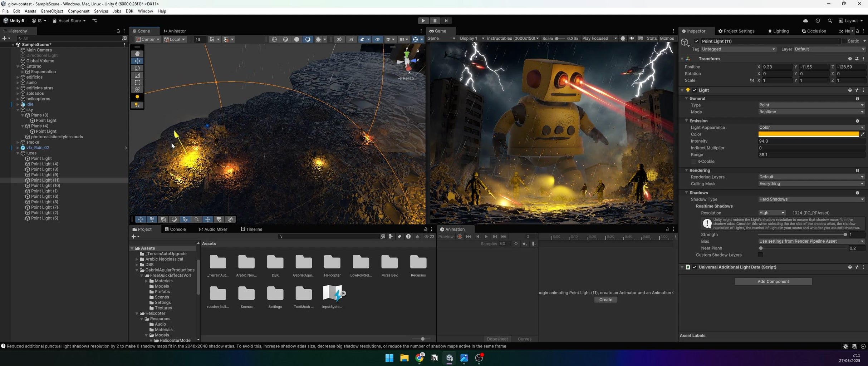Toggle the Light component enabled checkbox

tap(695, 90)
